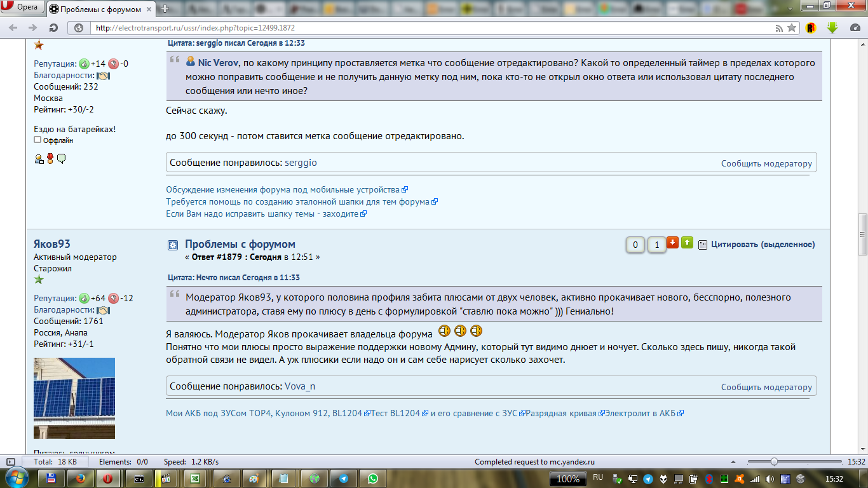Click Цитировать (выделенное) on Яков93's post
This screenshot has width=868, height=488.
762,245
